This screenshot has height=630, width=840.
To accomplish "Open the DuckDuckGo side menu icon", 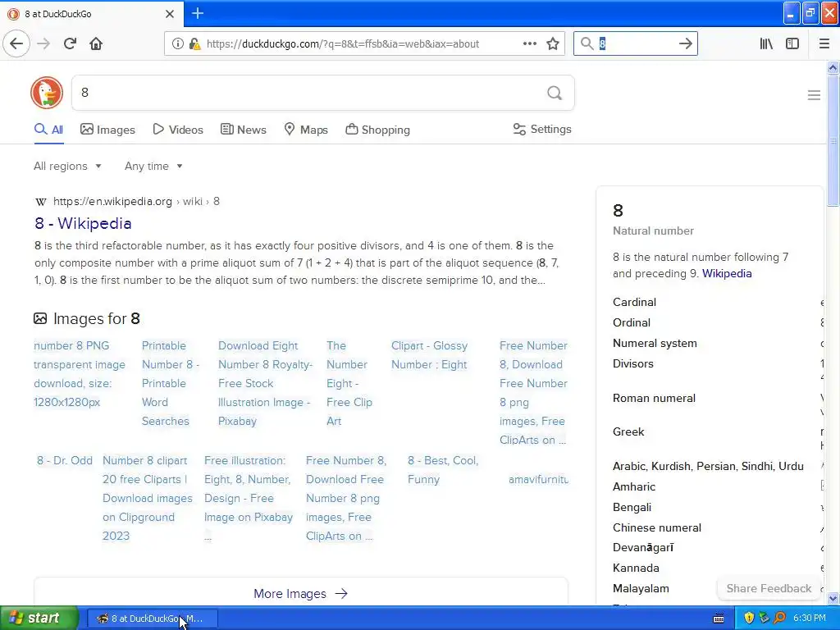I will pos(814,95).
